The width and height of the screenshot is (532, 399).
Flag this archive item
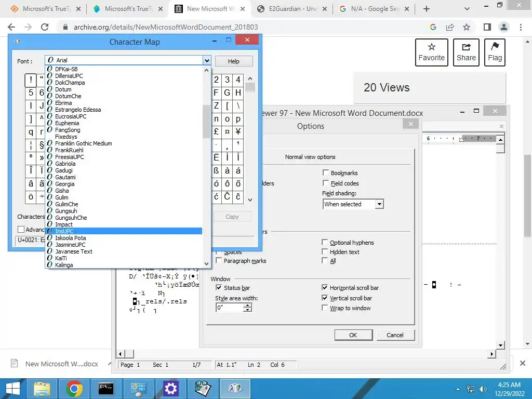495,52
